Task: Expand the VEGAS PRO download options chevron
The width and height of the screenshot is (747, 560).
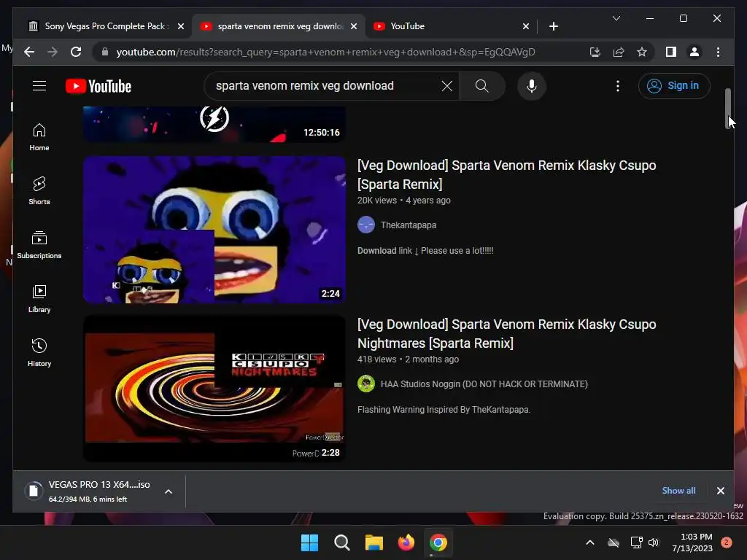Action: (x=169, y=491)
